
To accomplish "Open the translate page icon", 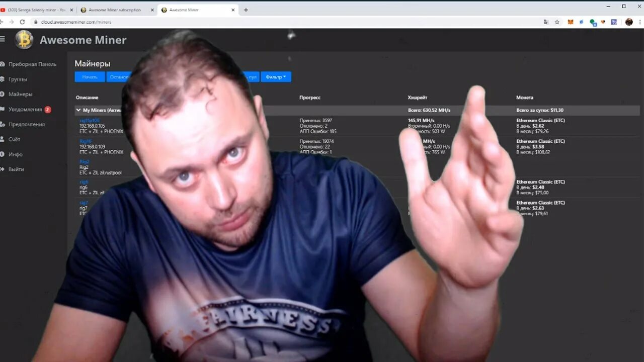I will click(x=546, y=22).
